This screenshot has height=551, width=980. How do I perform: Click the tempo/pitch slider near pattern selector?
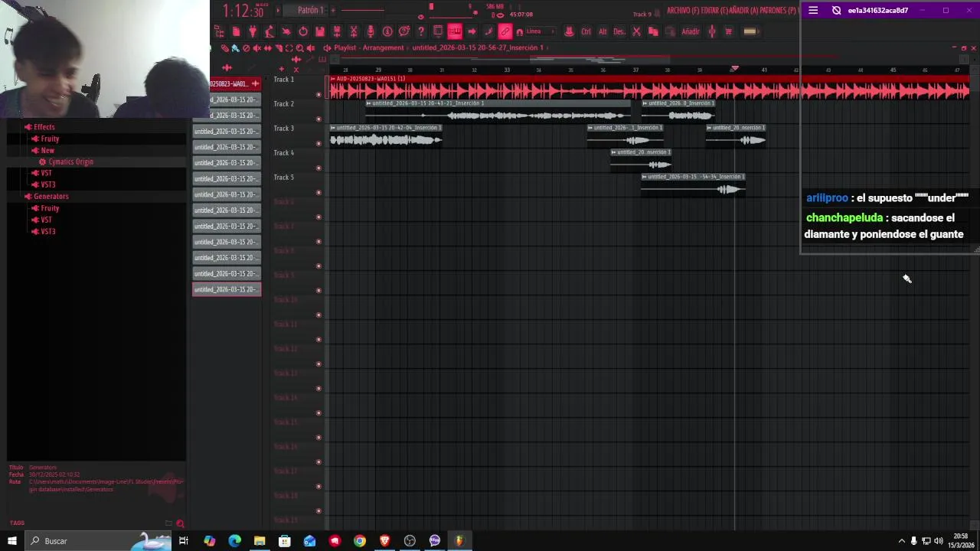pos(364,10)
